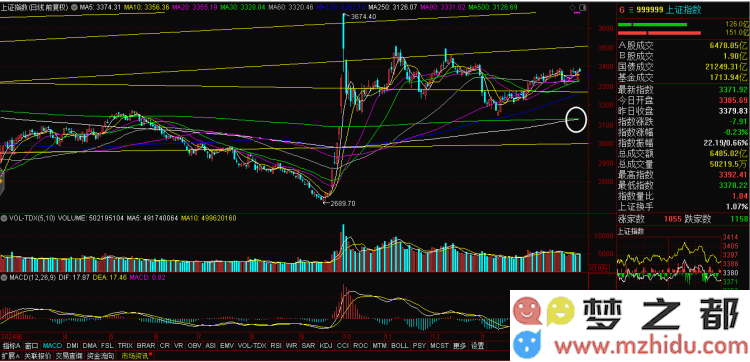Click the 上证指数 intraday mini chart

coord(669,263)
